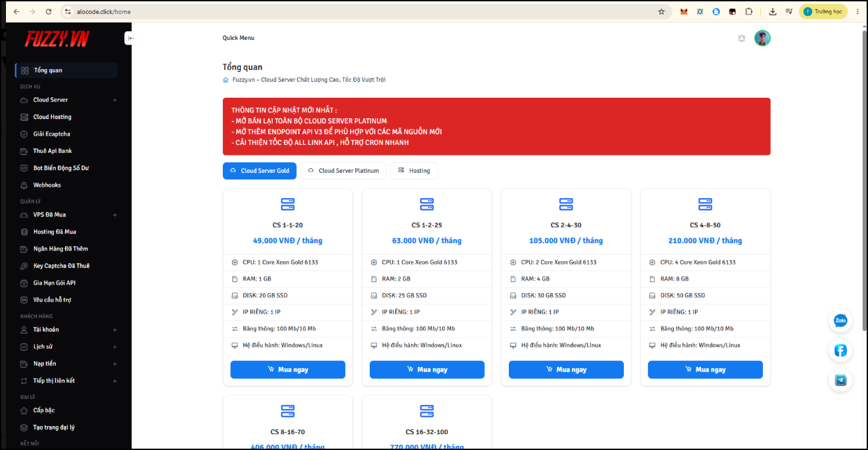The height and width of the screenshot is (450, 868).
Task: Click the Quick Menu link
Action: tap(238, 38)
